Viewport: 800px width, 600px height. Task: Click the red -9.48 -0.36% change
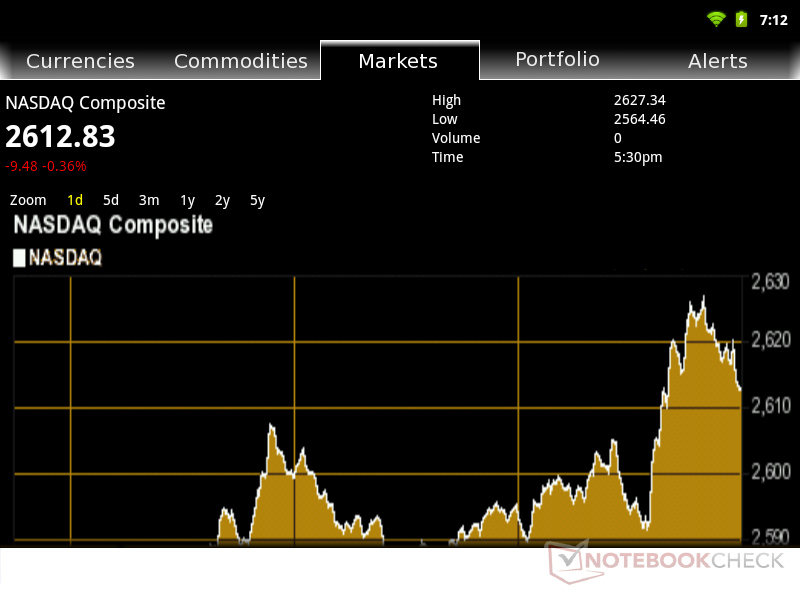click(x=46, y=166)
